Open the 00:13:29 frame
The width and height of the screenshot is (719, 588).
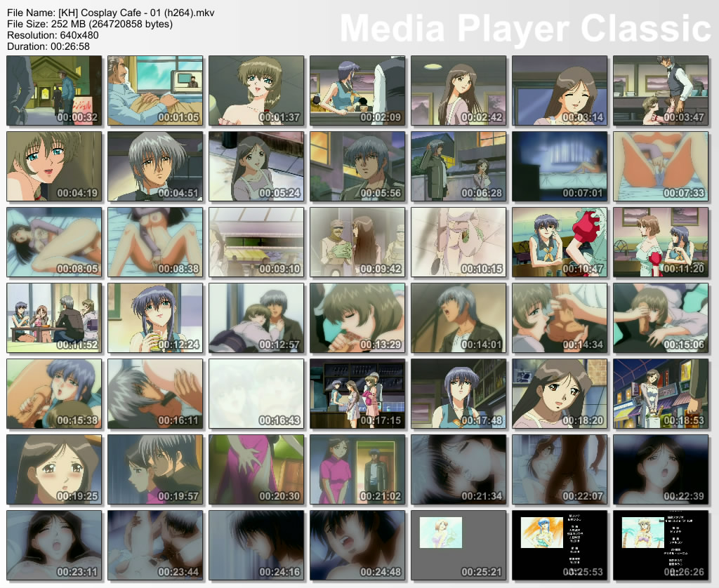tap(357, 318)
